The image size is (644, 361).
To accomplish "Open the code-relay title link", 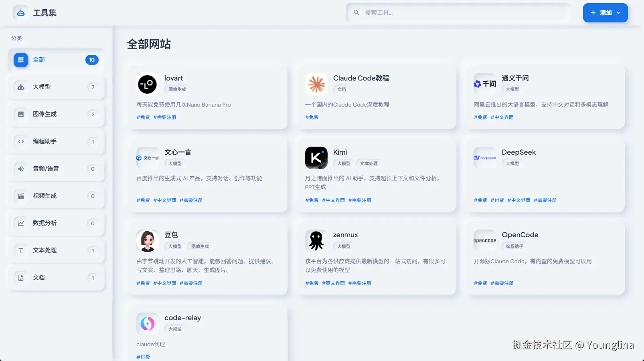I will [x=183, y=318].
